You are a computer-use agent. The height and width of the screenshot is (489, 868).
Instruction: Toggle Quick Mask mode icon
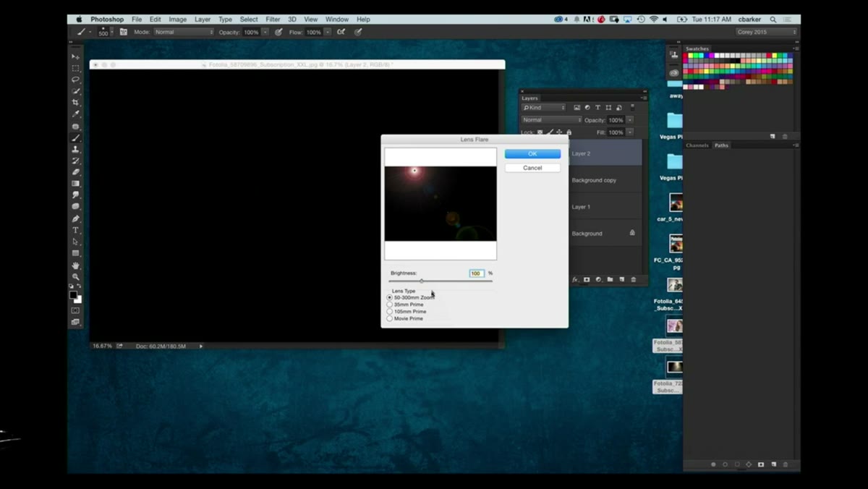75,310
